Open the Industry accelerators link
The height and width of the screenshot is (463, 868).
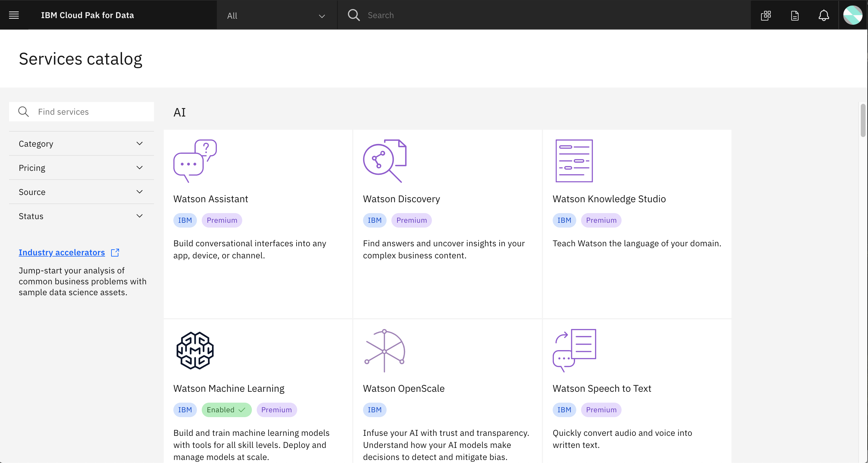point(62,252)
